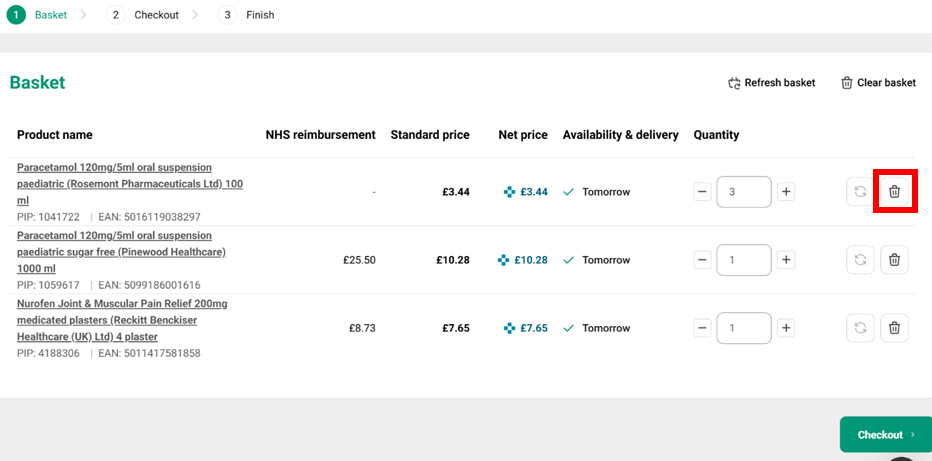Decrease quantity of Pinewood Paracetamol
The height and width of the screenshot is (461, 932).
click(703, 260)
